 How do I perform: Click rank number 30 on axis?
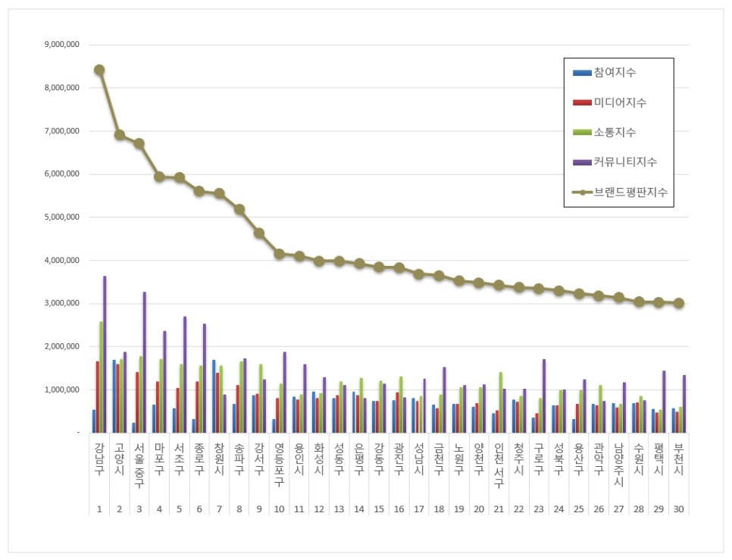pyautogui.click(x=679, y=509)
